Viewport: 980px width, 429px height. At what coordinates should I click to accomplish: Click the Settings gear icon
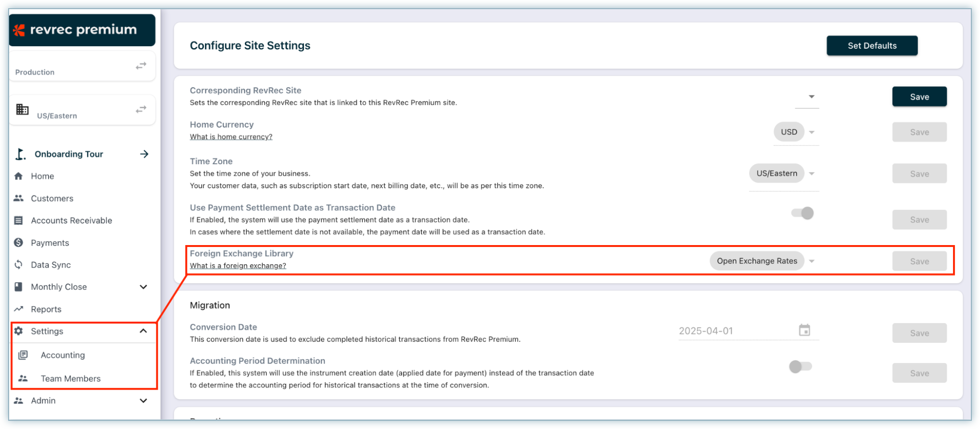pyautogui.click(x=19, y=331)
